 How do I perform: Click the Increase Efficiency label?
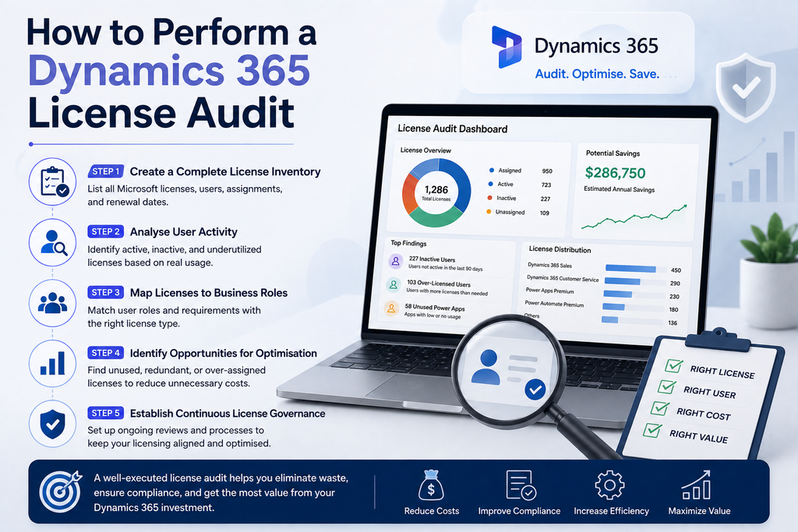click(x=611, y=511)
